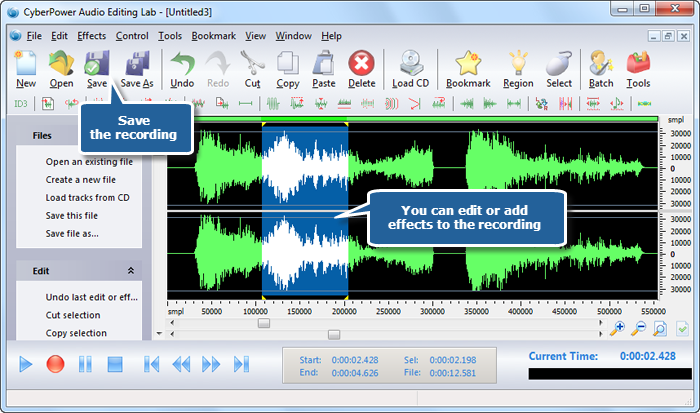
Task: Open the View menu
Action: point(255,36)
